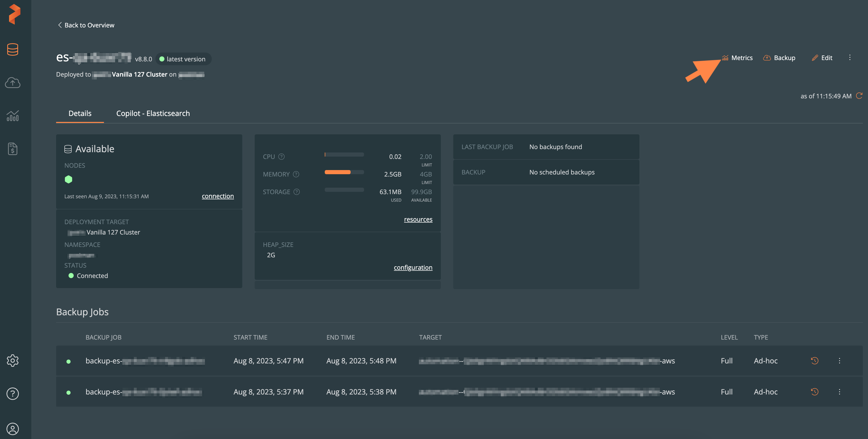Open the data services database icon in sidebar

click(x=12, y=49)
